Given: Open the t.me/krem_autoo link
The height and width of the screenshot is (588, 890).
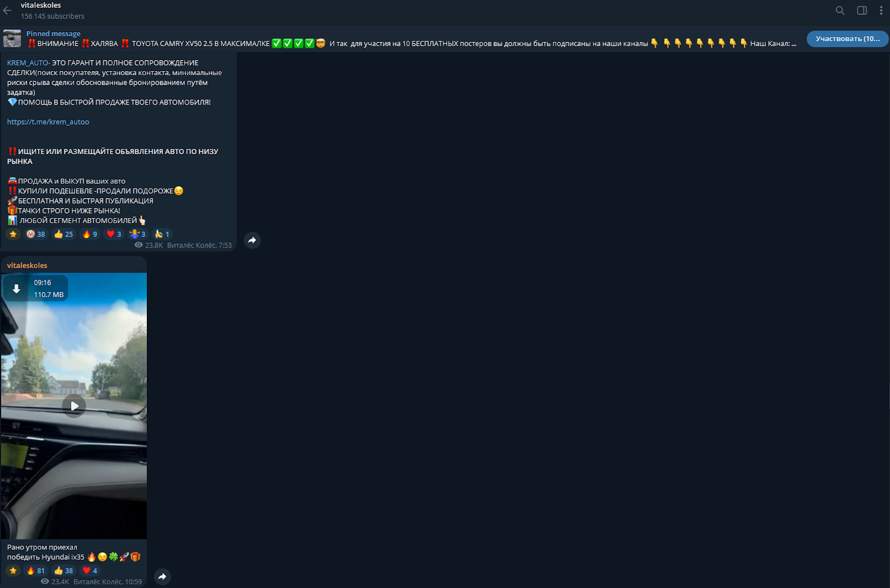Looking at the screenshot, I should click(x=48, y=122).
